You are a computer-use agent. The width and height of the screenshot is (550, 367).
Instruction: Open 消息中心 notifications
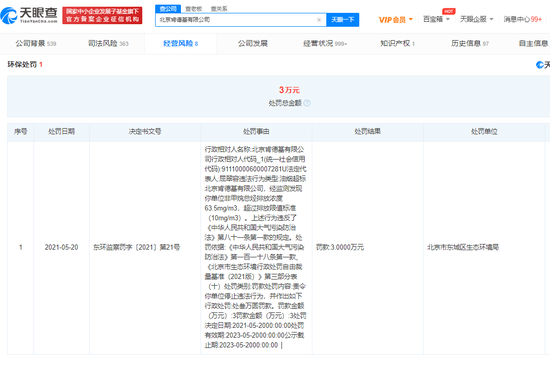pyautogui.click(x=523, y=19)
